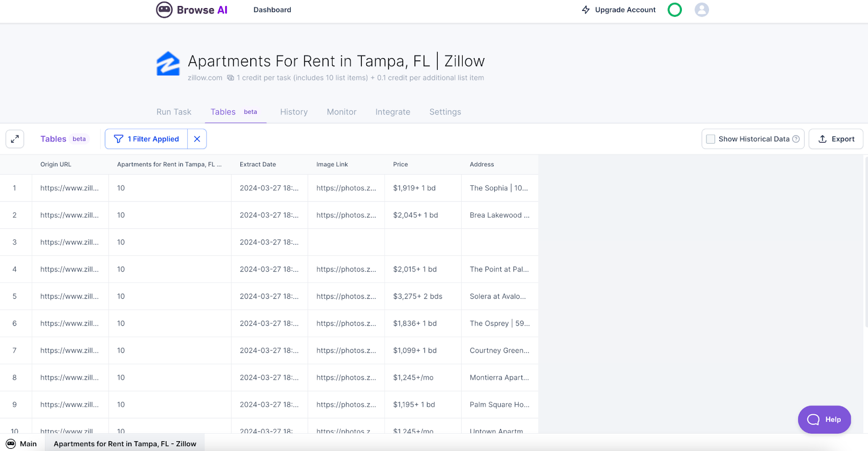Image resolution: width=868 pixels, height=451 pixels.
Task: Click the $1,245+/mo cell in row 8
Action: (x=423, y=378)
